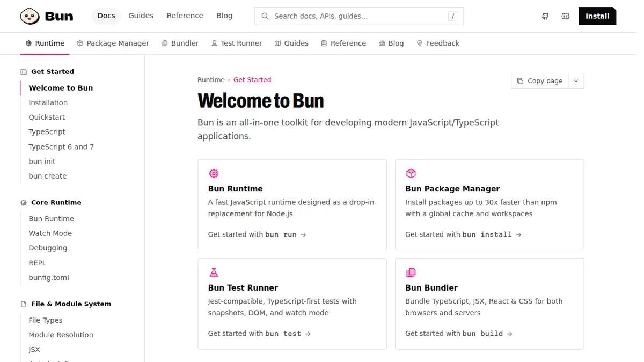Open REPL in the sidebar

[x=38, y=263]
